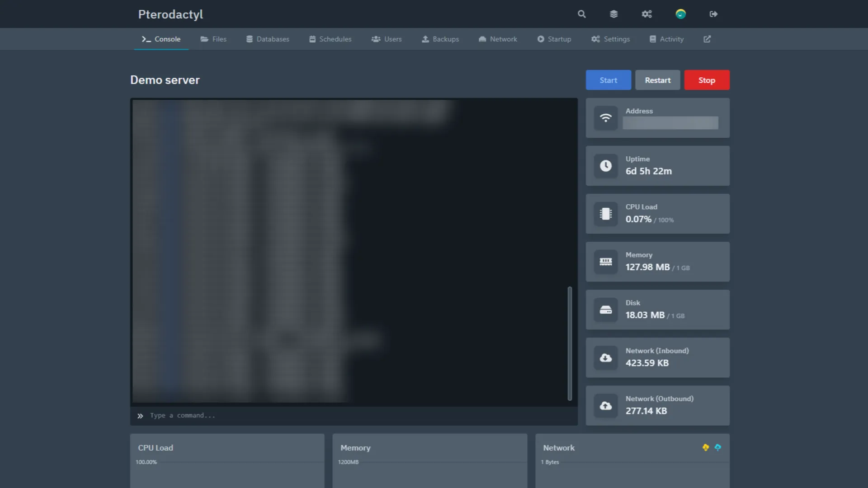Switch to the Console tab
Screen dimensions: 868x488
point(161,39)
